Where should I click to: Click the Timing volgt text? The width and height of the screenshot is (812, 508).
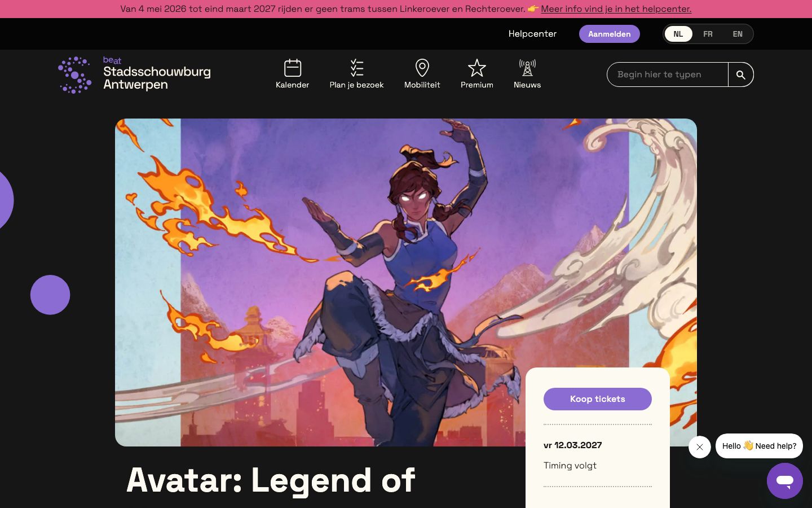570,466
